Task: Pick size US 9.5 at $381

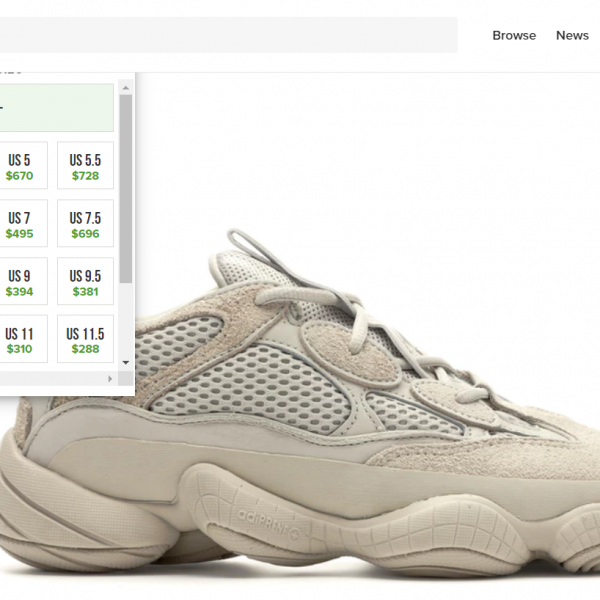Action: click(85, 282)
